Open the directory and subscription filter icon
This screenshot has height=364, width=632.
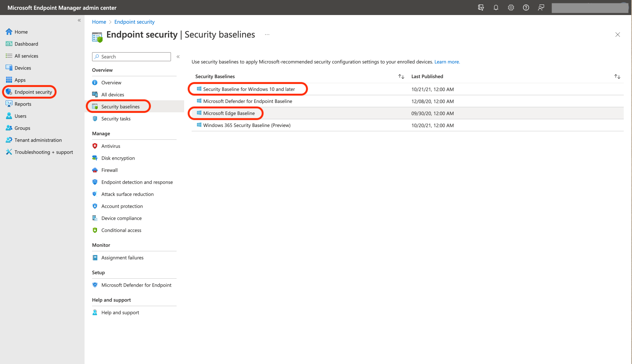481,8
